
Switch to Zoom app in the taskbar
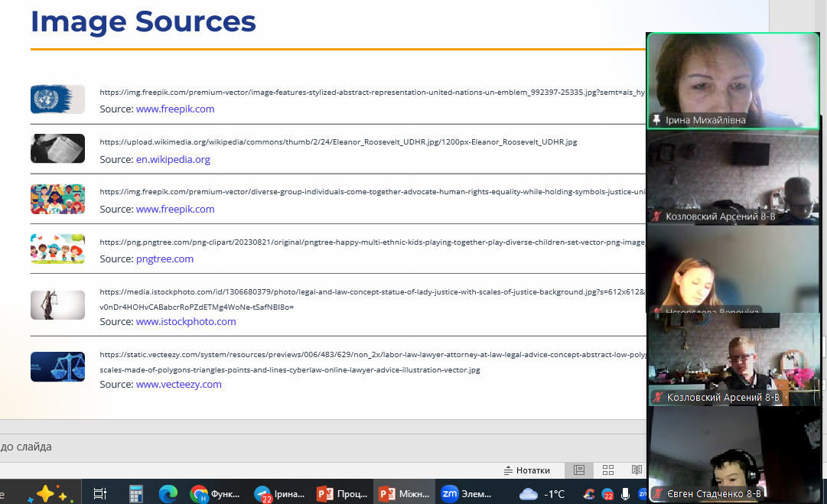[x=466, y=494]
